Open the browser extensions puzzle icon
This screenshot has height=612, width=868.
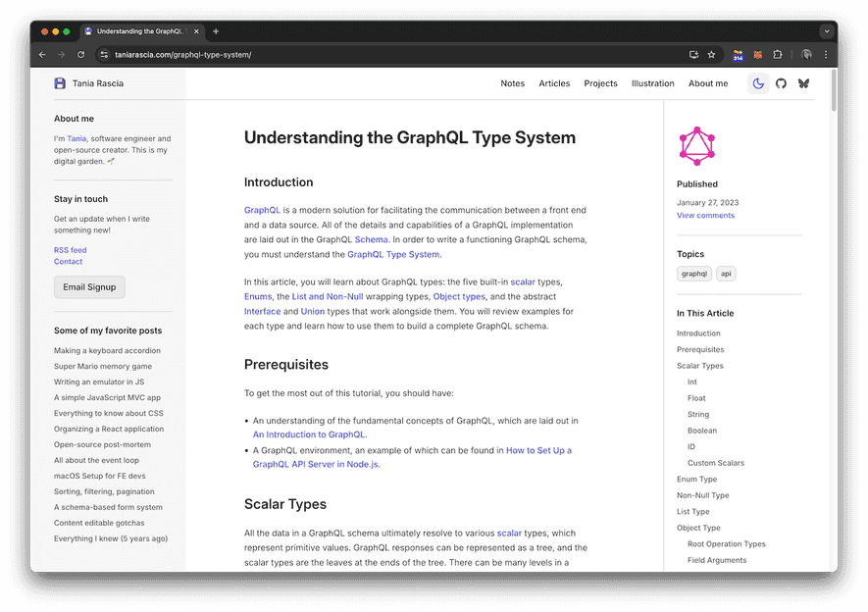point(777,54)
